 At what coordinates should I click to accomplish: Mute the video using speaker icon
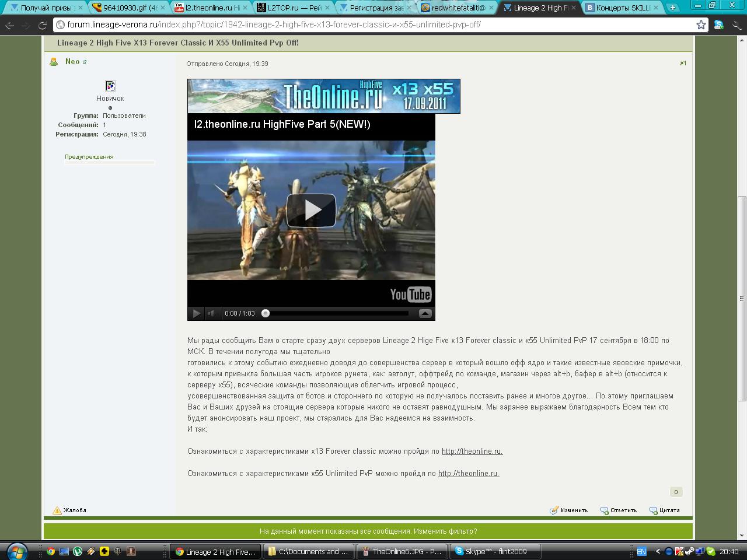[212, 313]
